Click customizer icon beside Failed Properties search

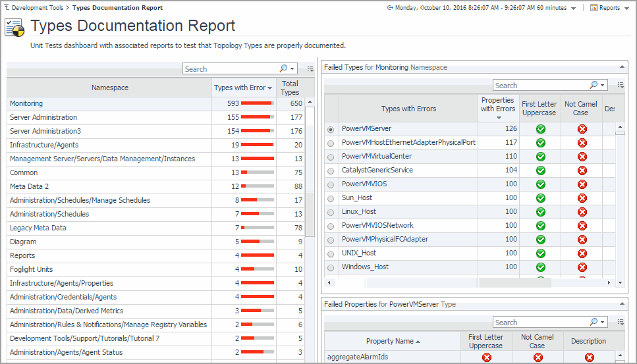tap(620, 322)
